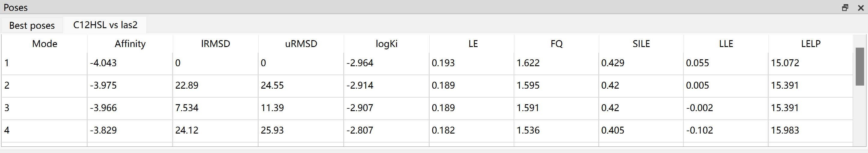Click the lRMSD column header
This screenshot has height=153, width=868.
(x=216, y=44)
